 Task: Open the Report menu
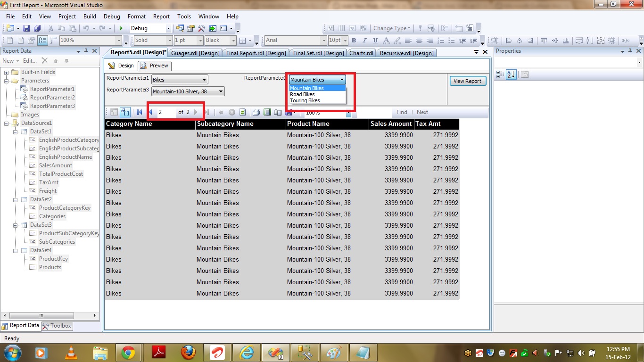(161, 16)
